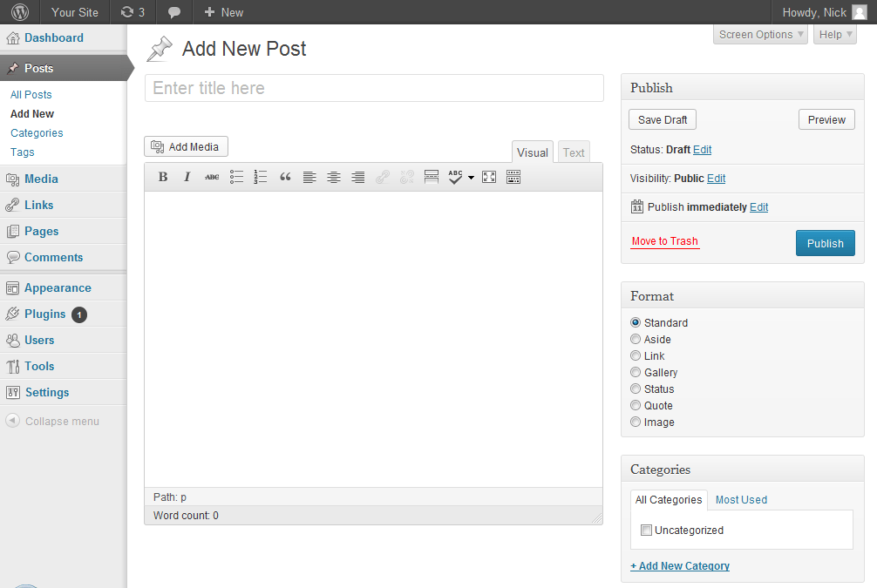
Task: Click the unlink icon
Action: pos(406,177)
